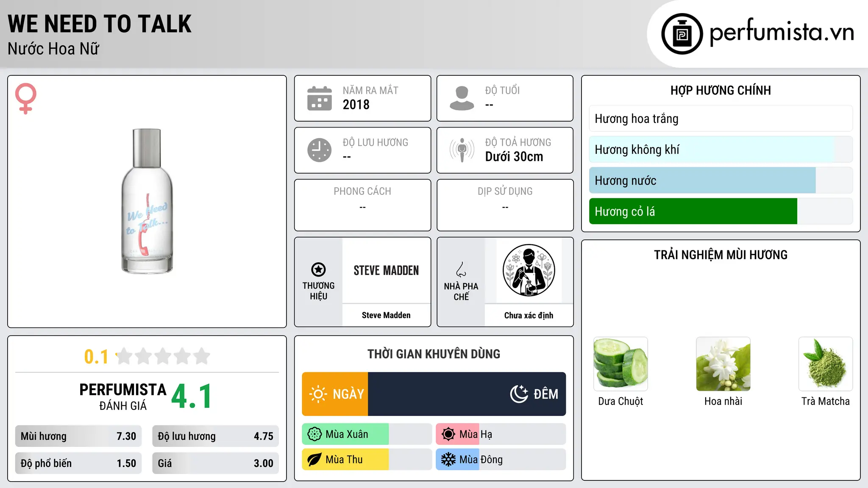Click the Trà Matcha note label
868x488 pixels.
point(826,401)
